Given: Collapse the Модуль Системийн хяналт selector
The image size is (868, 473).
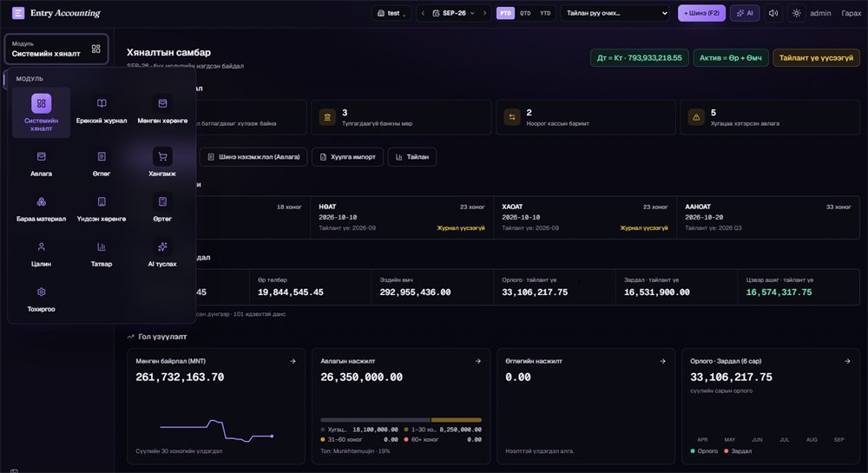Looking at the screenshot, I should (x=56, y=49).
